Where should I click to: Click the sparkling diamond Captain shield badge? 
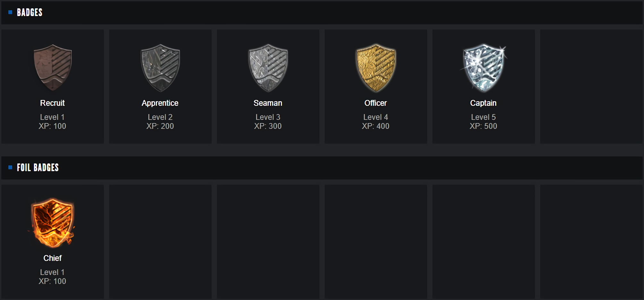point(484,68)
